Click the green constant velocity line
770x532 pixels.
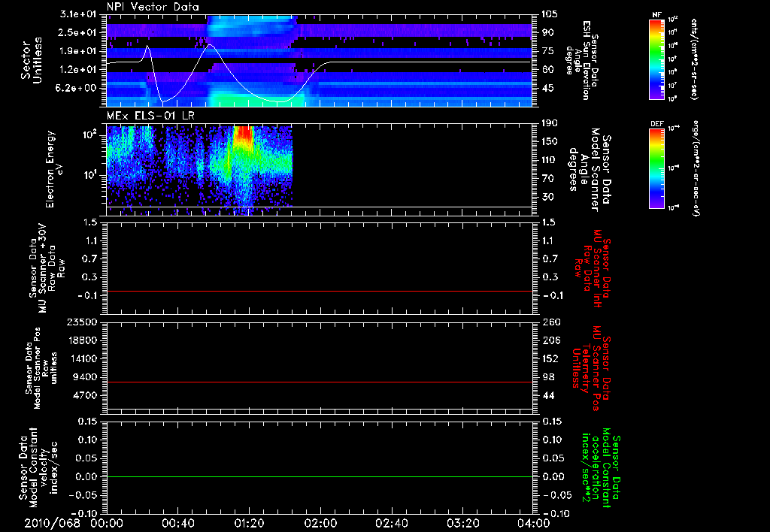click(319, 476)
